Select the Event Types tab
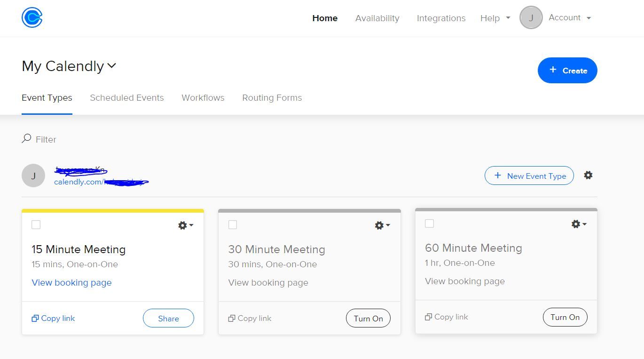Screen dimensions: 644x359 click(x=47, y=98)
